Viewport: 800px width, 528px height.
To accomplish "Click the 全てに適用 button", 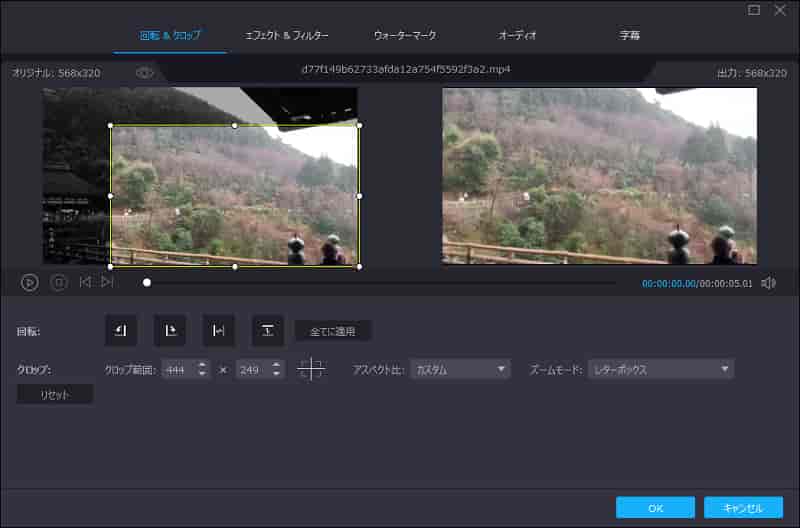I will tap(333, 330).
